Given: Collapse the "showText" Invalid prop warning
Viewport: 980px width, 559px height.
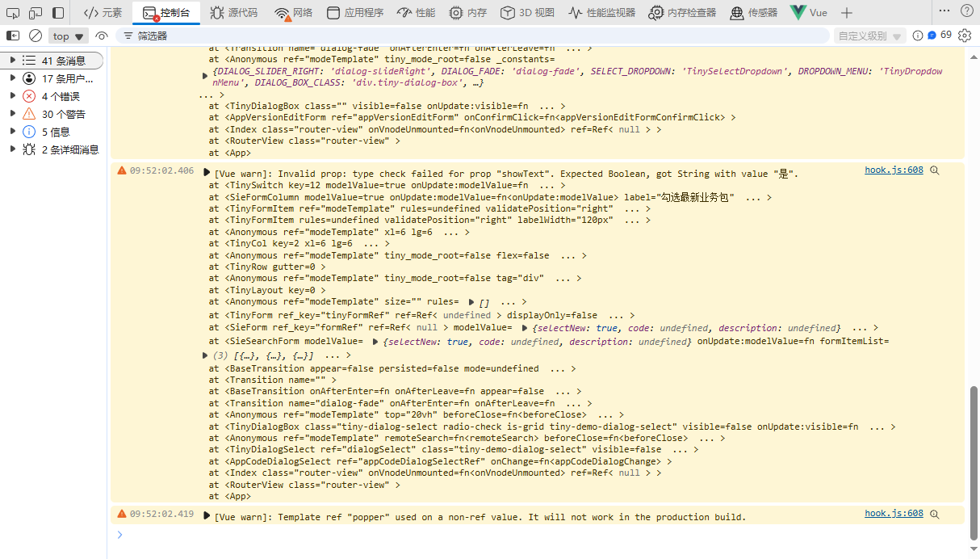Looking at the screenshot, I should (207, 173).
